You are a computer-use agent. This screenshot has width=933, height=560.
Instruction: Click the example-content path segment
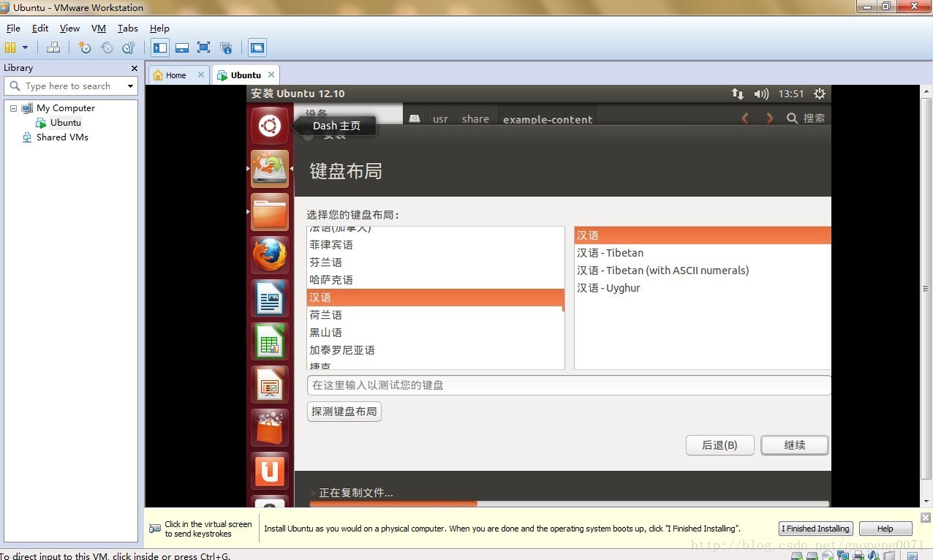tap(548, 118)
